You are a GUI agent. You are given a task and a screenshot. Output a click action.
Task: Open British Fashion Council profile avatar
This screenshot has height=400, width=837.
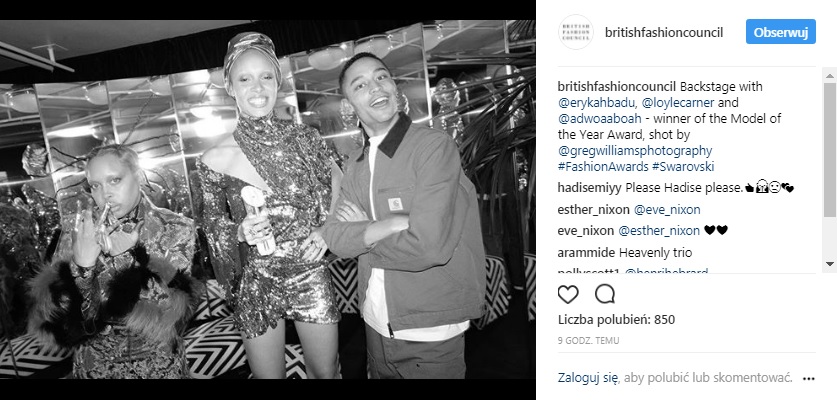click(575, 32)
